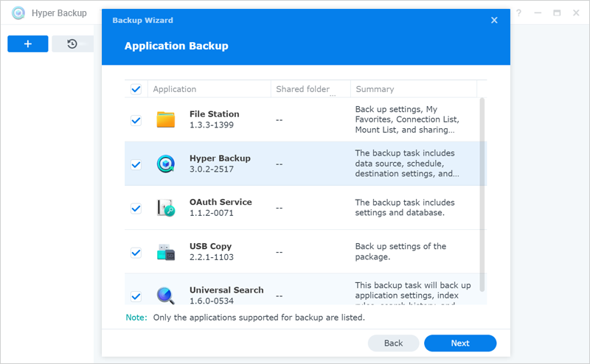Select the File Station name text
The image size is (590, 364).
214,114
